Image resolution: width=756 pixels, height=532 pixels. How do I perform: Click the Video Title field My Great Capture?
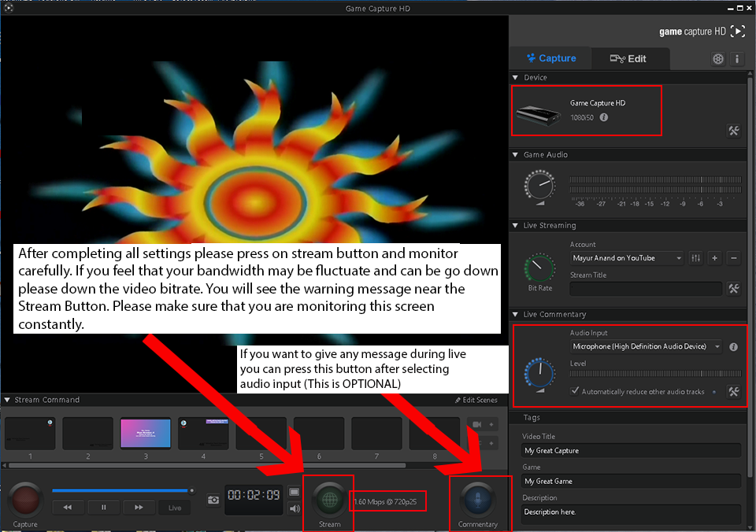pos(632,451)
